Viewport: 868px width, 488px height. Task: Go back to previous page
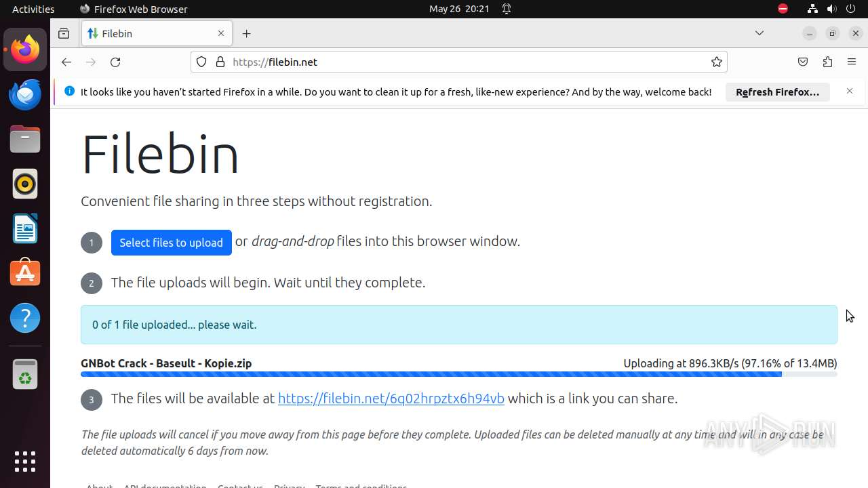(66, 62)
